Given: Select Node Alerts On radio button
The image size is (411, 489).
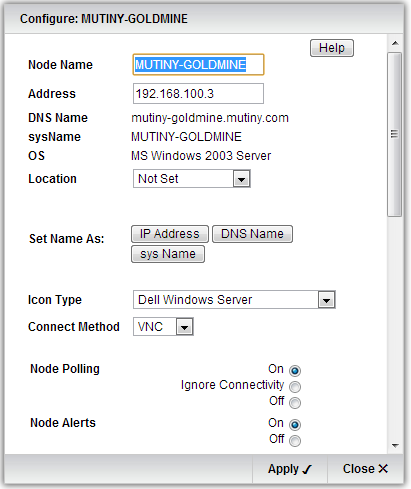Looking at the screenshot, I should point(295,424).
